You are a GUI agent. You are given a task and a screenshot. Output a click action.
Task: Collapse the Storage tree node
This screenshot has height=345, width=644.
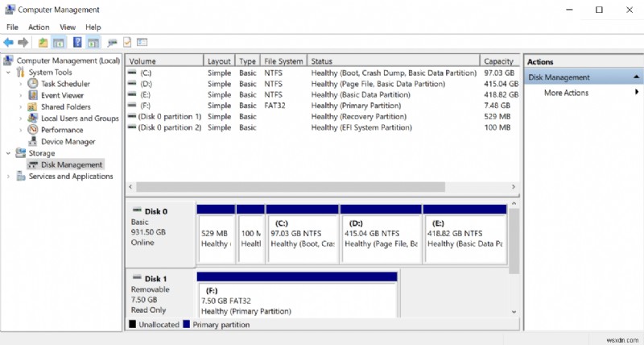8,153
